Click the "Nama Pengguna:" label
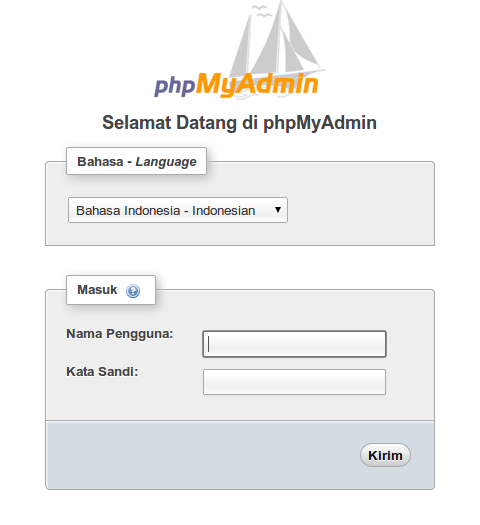Screen dimensions: 480x525 point(120,334)
